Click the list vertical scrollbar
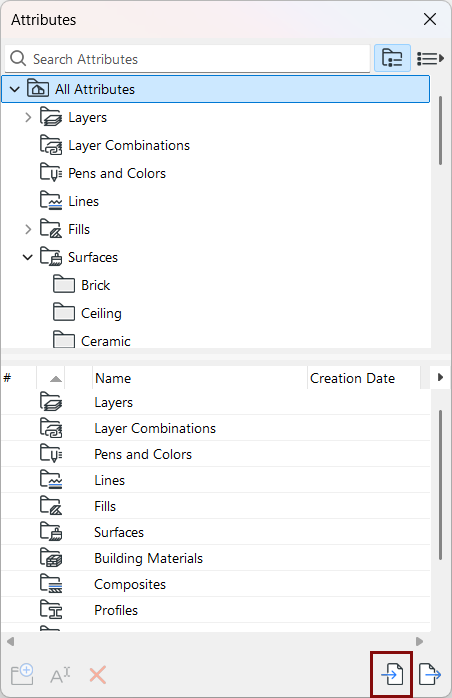 (440, 485)
